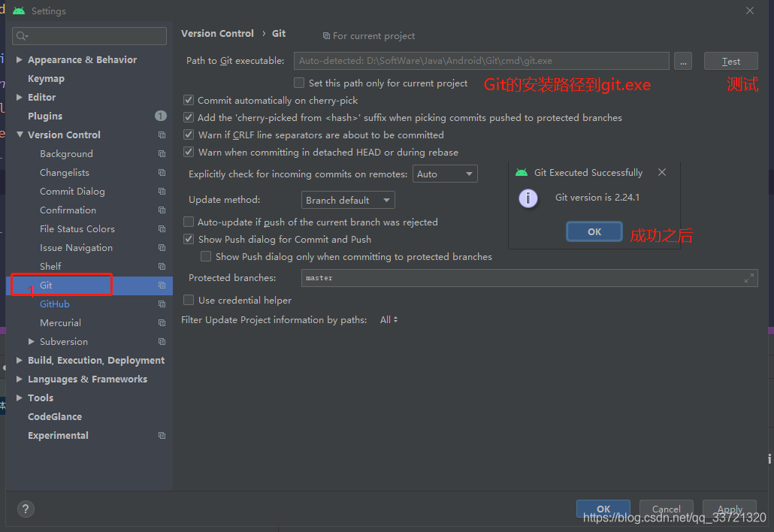The width and height of the screenshot is (774, 532).
Task: Open Plugins settings page
Action: coord(45,116)
